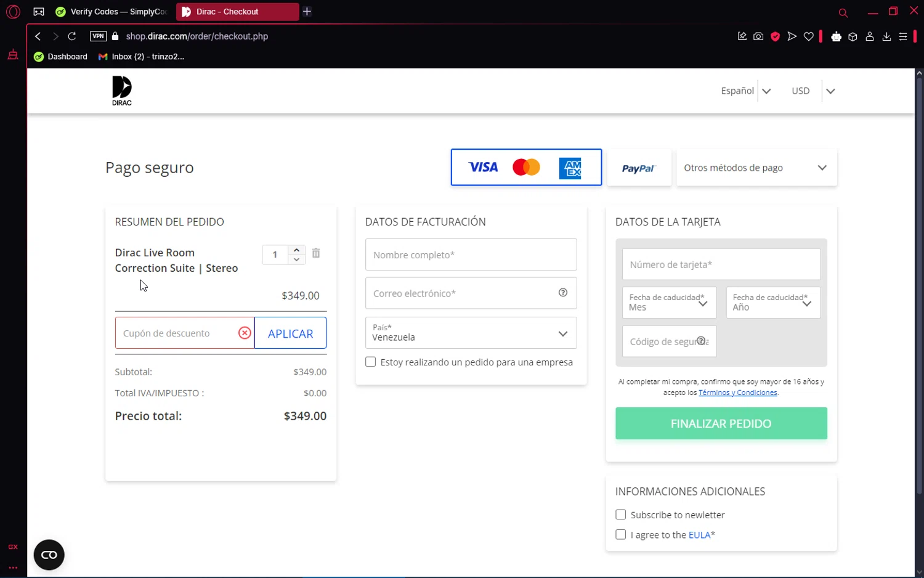Open the extensions cube icon

click(853, 36)
